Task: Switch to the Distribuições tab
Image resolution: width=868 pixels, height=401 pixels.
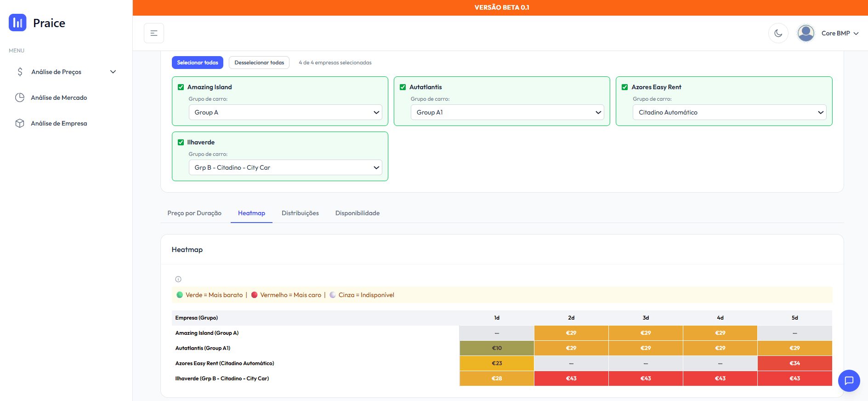Action: coord(300,213)
